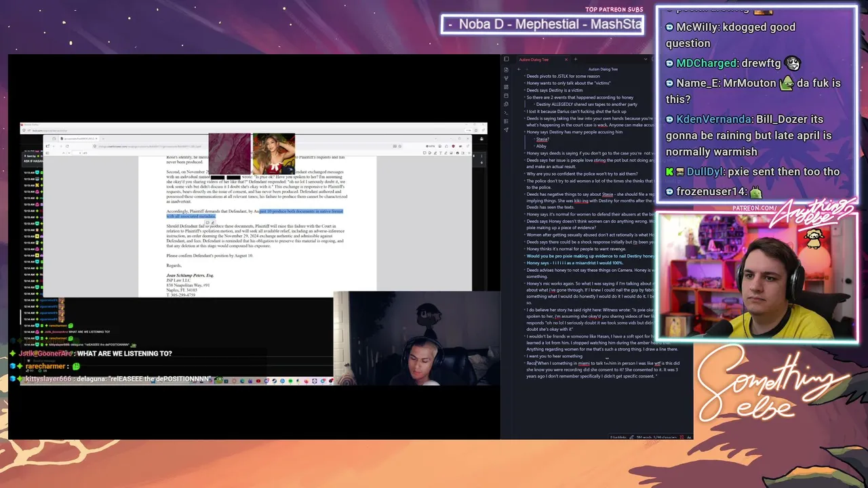Click the username 'rarecharmer' in left chat
868x488 pixels.
[46, 367]
